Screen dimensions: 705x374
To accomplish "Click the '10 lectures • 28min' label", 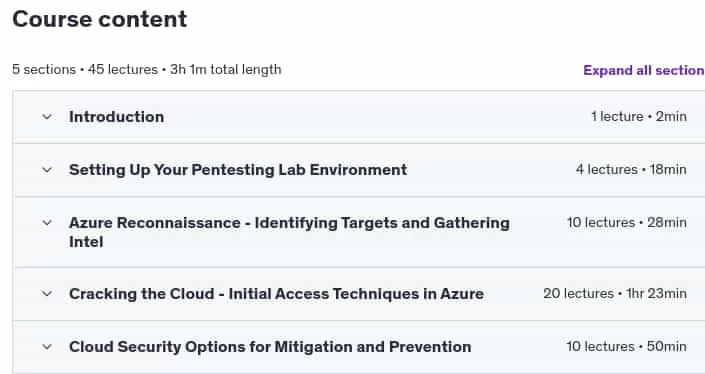I will (627, 223).
